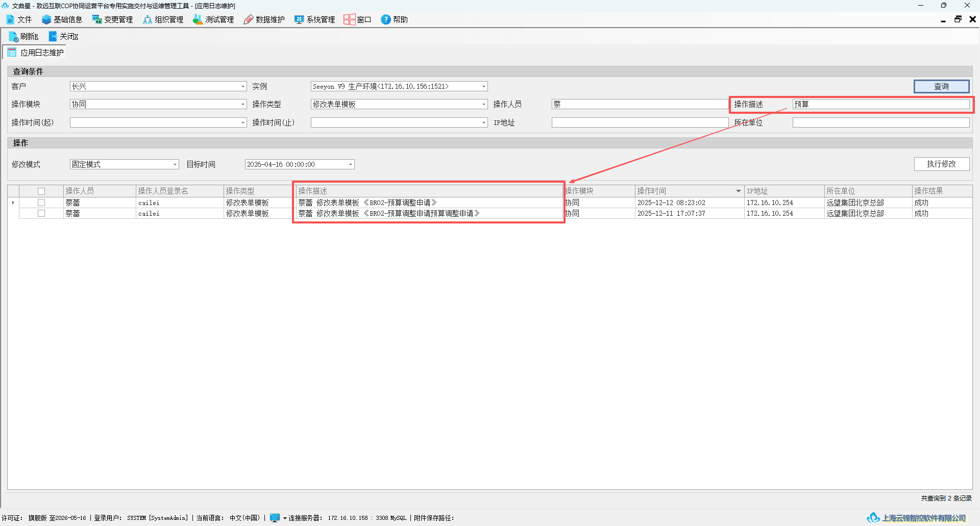Expand the 操作类型 dropdown 修改表单模板
The width and height of the screenshot is (980, 526).
click(484, 104)
